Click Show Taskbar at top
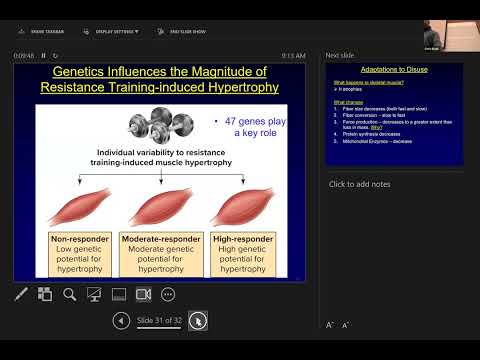The image size is (480, 360). tap(41, 32)
